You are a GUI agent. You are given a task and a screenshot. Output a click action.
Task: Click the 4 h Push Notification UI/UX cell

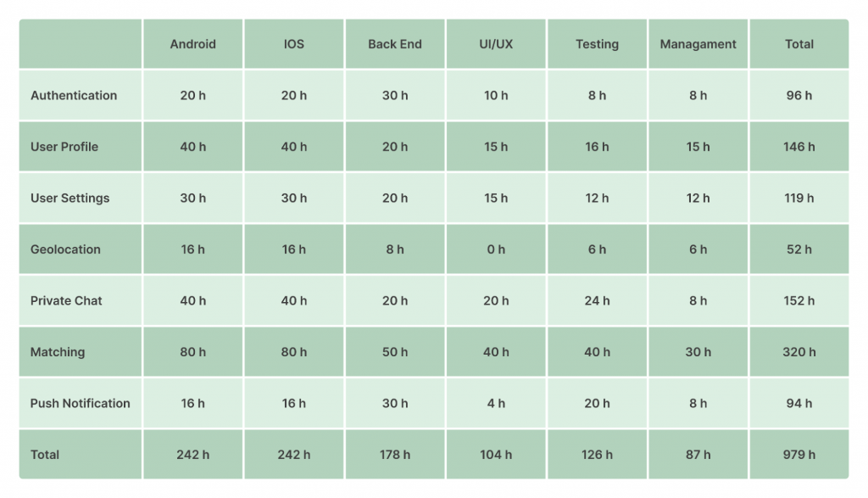(x=496, y=403)
